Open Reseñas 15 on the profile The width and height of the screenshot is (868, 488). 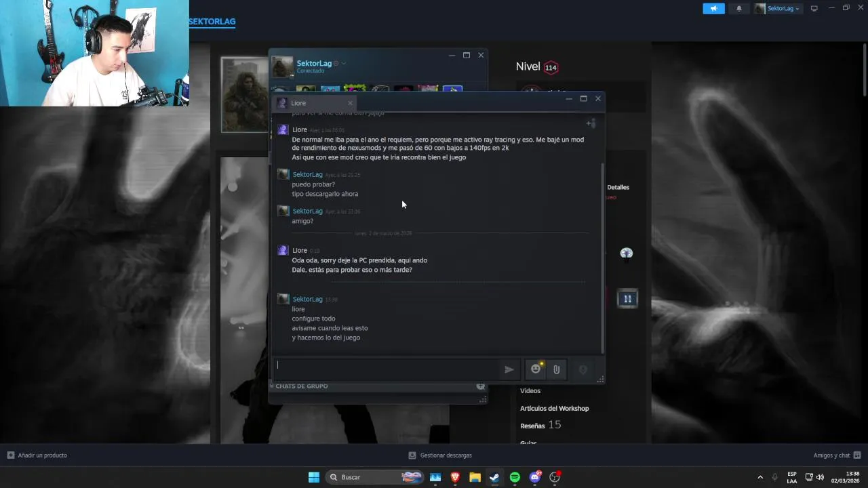click(540, 425)
